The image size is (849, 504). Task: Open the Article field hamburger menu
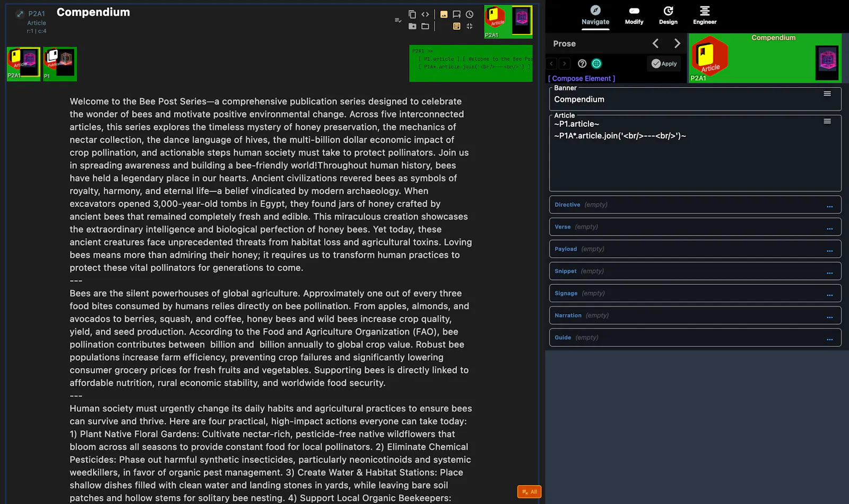point(827,121)
